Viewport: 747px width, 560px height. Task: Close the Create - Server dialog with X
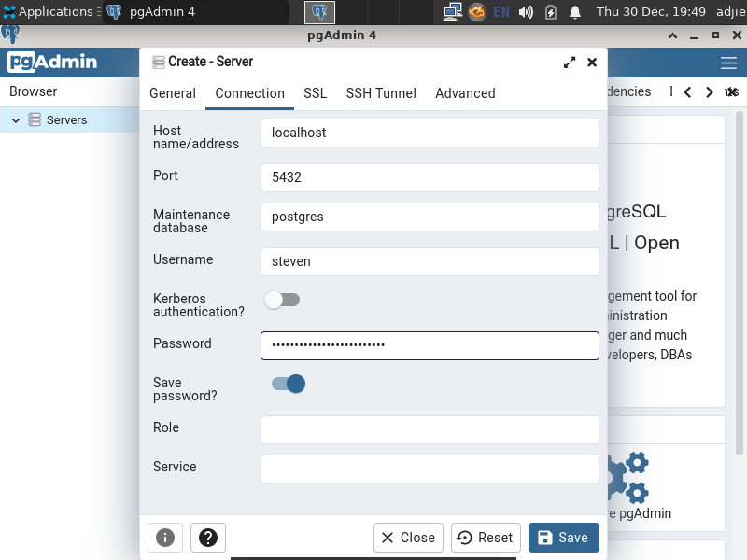(592, 63)
